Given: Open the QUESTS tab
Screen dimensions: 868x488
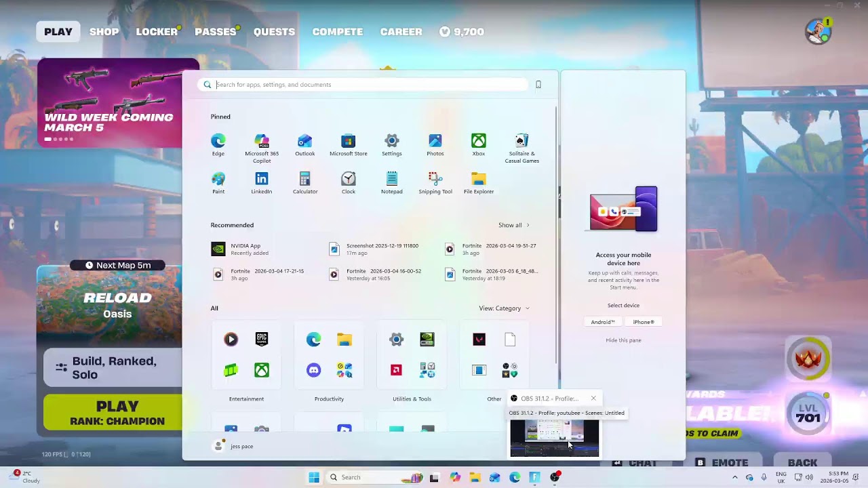Looking at the screenshot, I should (x=274, y=32).
